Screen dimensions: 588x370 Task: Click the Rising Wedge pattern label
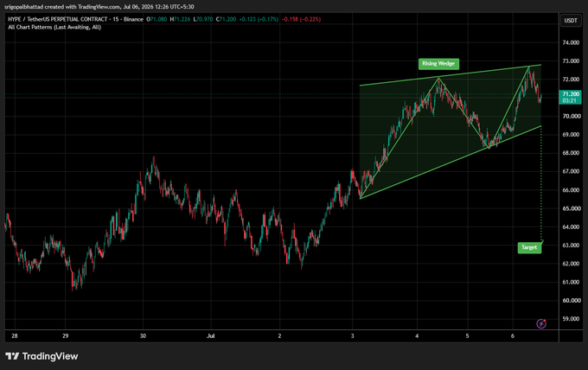438,64
